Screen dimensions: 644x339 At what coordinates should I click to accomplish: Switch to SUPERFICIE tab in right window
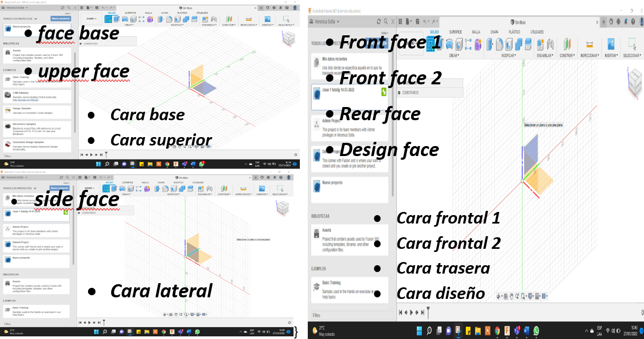pos(455,32)
